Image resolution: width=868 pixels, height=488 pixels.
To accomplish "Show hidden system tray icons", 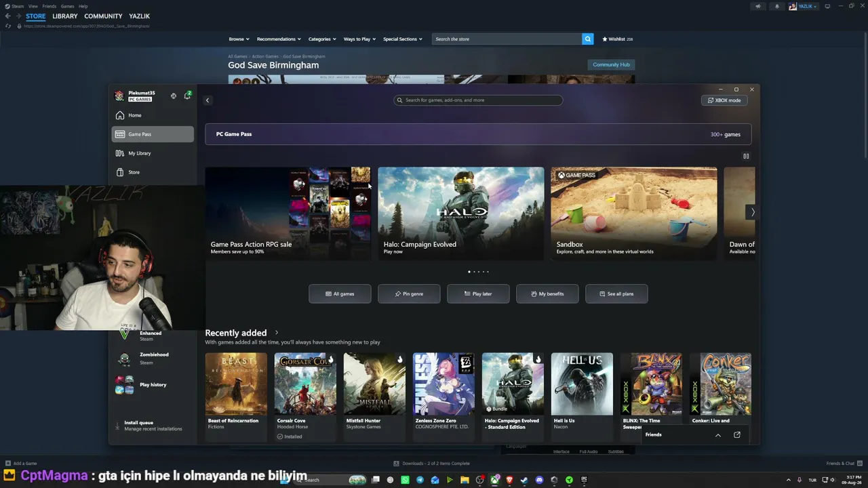I will click(x=789, y=480).
